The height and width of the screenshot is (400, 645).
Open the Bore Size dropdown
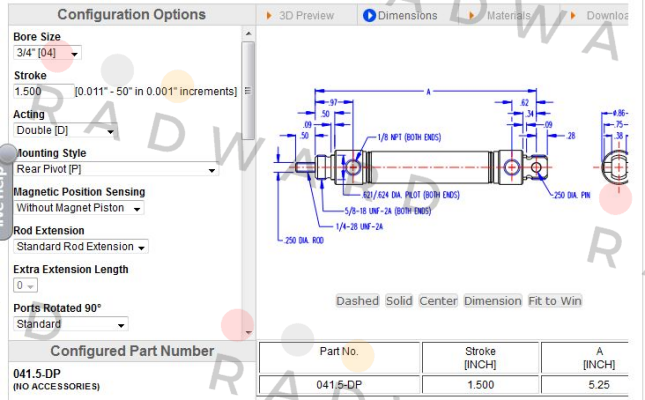pyautogui.click(x=47, y=53)
